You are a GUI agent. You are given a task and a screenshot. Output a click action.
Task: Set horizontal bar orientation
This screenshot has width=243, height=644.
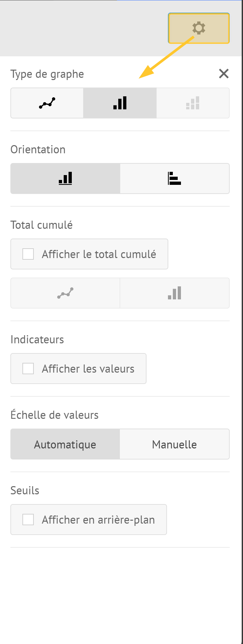coord(174,178)
